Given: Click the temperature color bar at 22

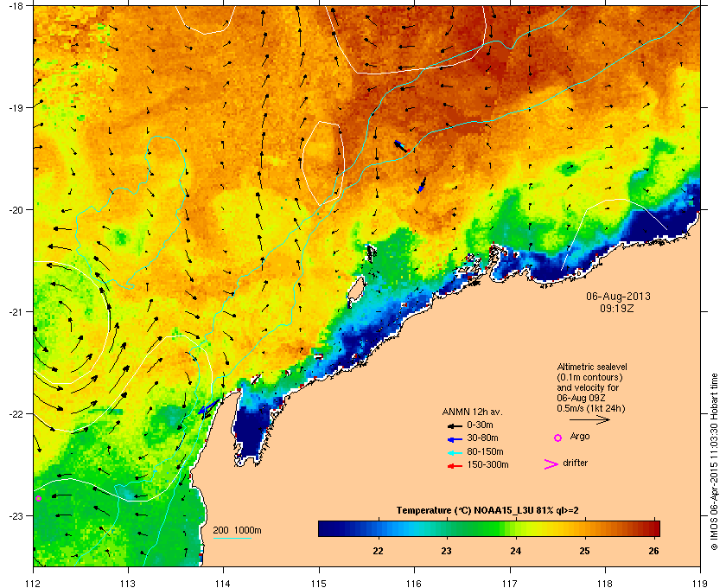Looking at the screenshot, I should pos(379,528).
